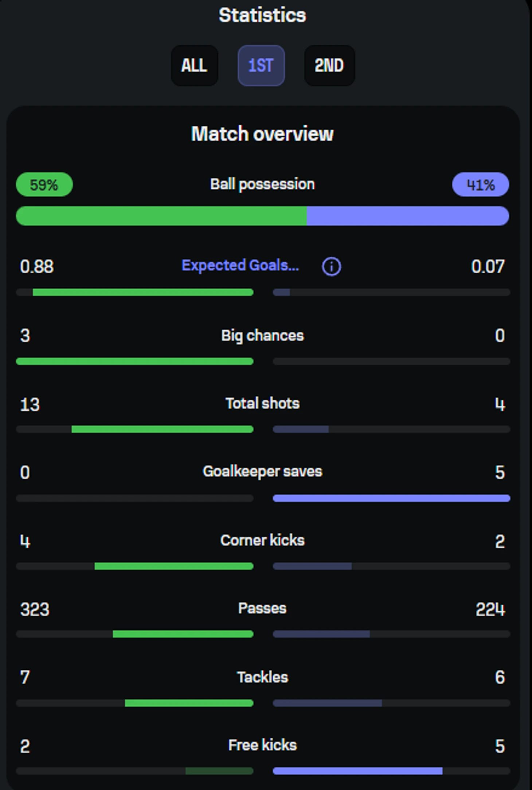
Task: Click the Match overview heading
Action: click(x=262, y=134)
